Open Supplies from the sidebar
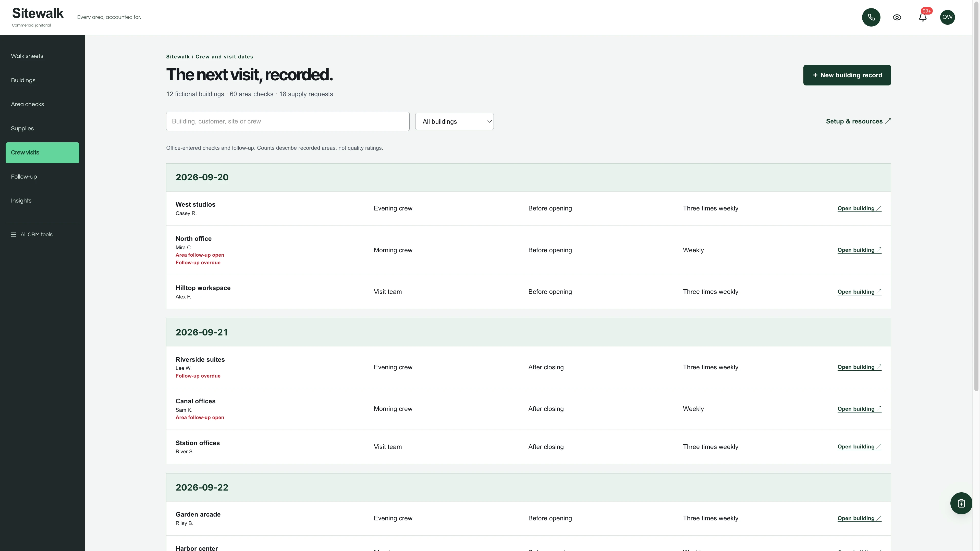 [x=42, y=129]
